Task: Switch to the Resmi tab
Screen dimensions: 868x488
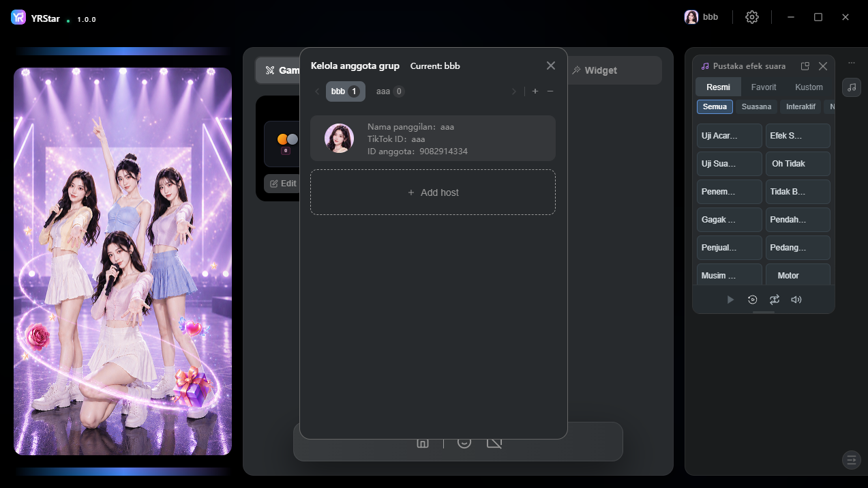Action: tap(719, 87)
